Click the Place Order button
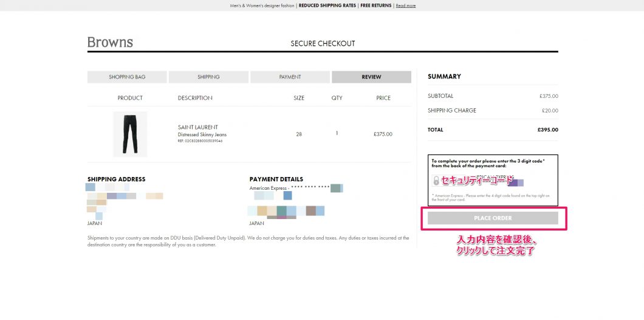 493,218
